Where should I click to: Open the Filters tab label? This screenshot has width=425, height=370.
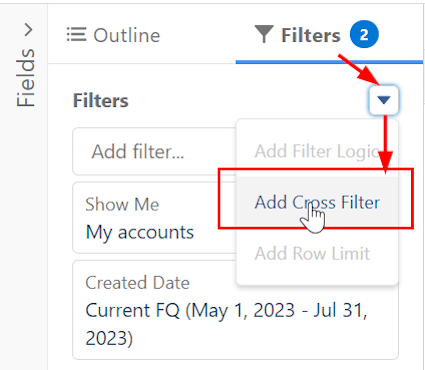pos(311,35)
